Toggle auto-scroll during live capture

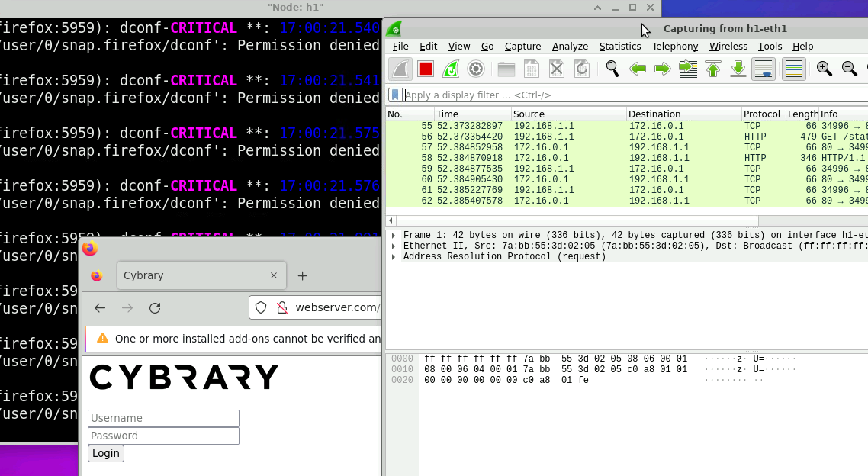764,69
